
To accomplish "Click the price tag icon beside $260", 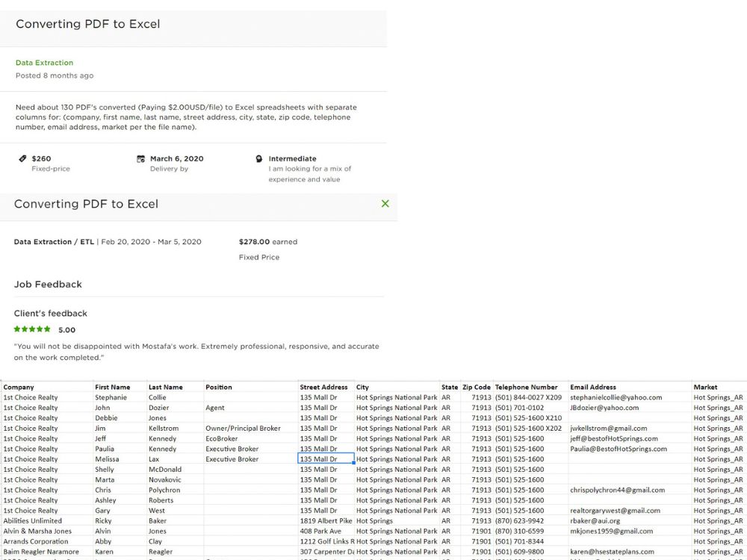I will coord(22,158).
